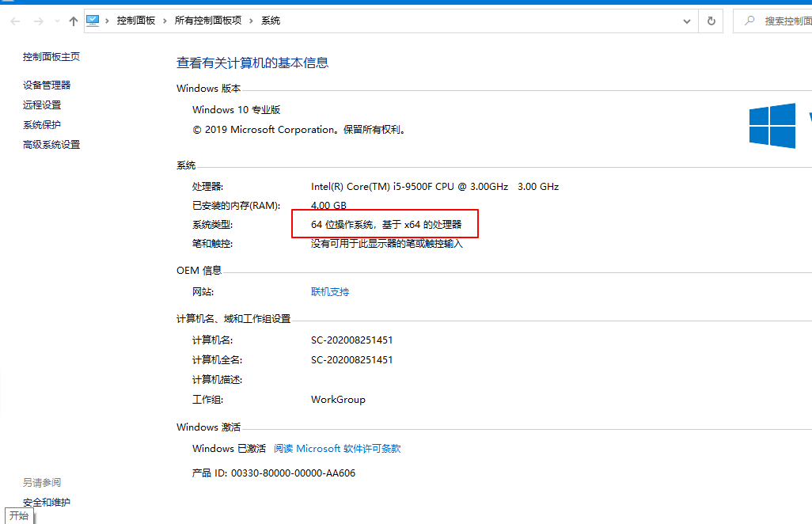Open 设备管理器 from the sidebar
The width and height of the screenshot is (812, 524).
(47, 85)
